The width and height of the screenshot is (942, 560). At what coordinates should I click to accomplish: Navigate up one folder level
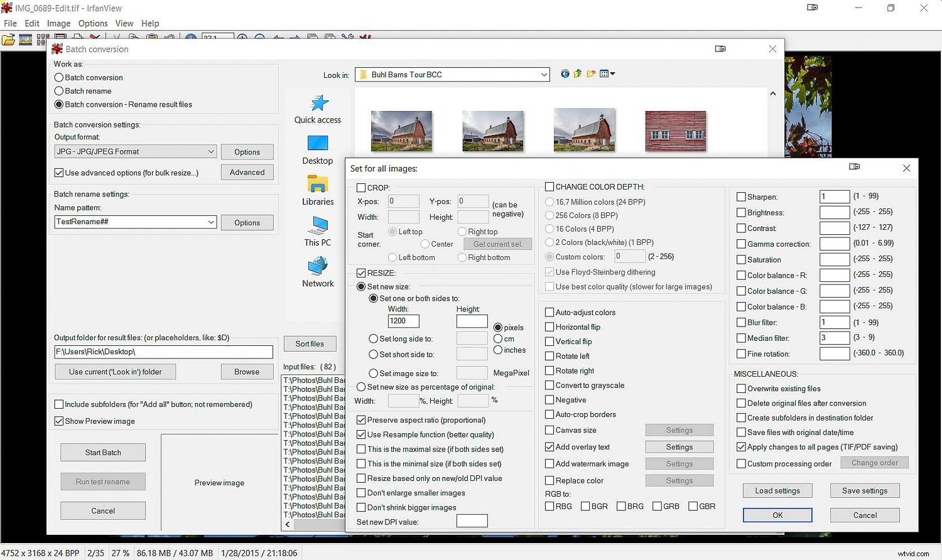point(577,73)
